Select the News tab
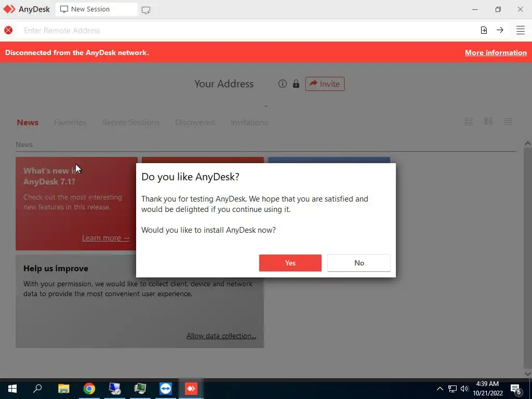Viewport: 532px width, 399px height. click(x=28, y=122)
